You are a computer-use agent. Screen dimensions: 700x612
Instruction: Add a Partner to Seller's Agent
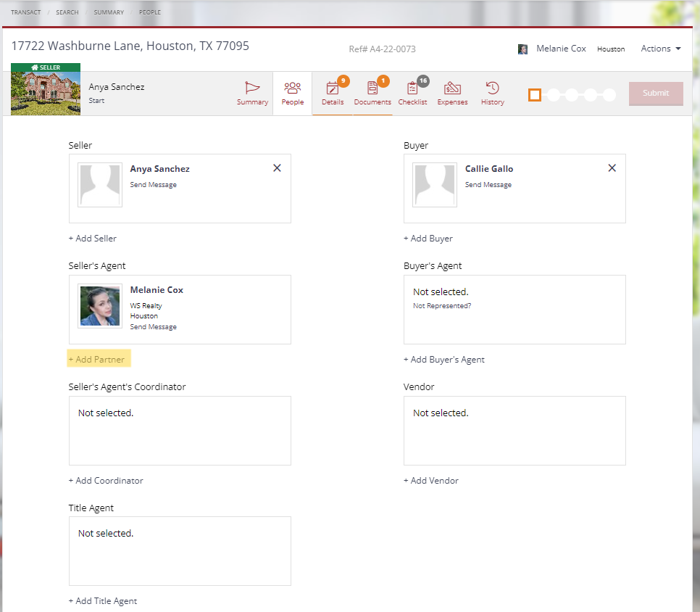pos(99,358)
